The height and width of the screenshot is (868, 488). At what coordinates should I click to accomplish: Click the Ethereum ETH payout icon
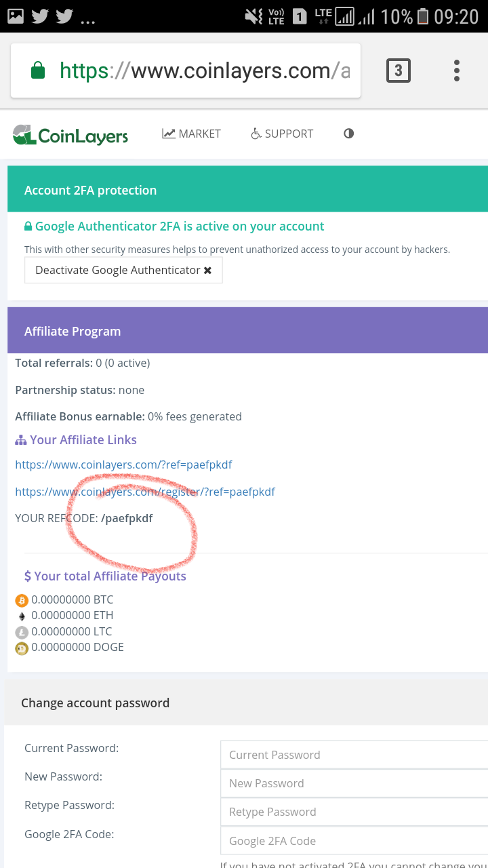click(x=22, y=616)
